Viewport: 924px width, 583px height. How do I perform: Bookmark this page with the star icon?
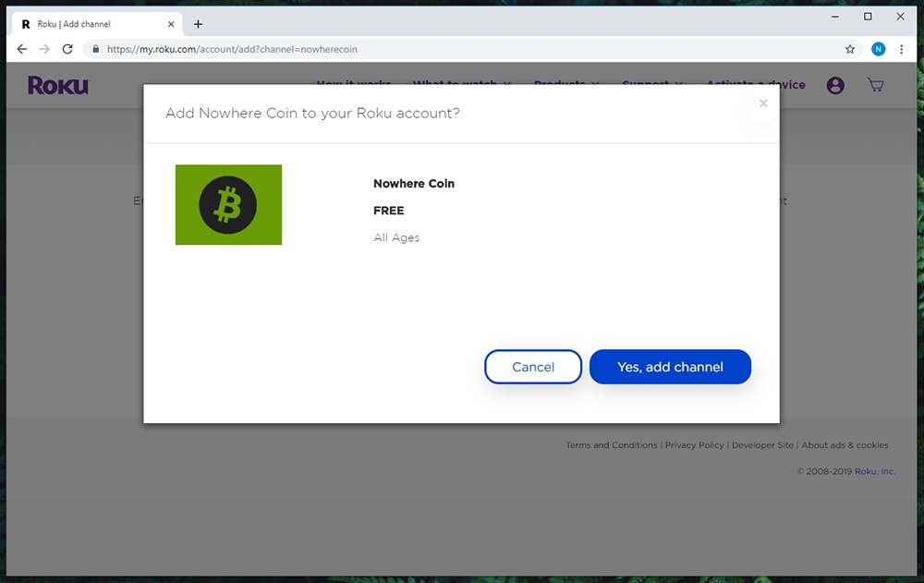850,49
